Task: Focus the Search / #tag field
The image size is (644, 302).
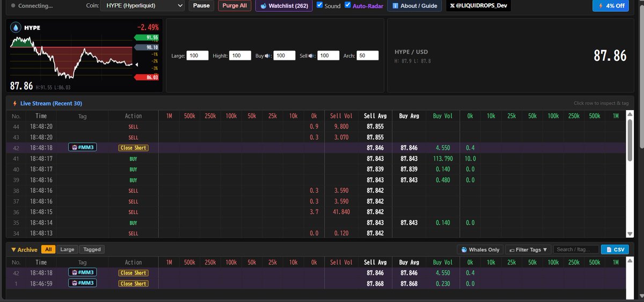Action: pos(576,249)
